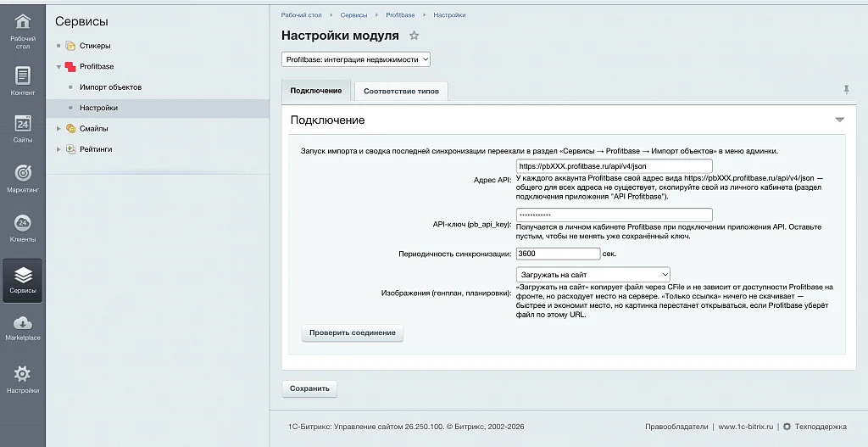Screen dimensions: 868x447
Task: Click the pin icon beside tabs
Action: [847, 89]
